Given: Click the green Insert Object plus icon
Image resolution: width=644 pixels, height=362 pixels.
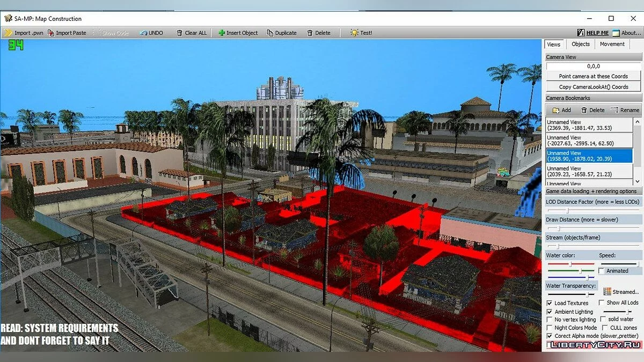Looking at the screenshot, I should click(x=222, y=33).
